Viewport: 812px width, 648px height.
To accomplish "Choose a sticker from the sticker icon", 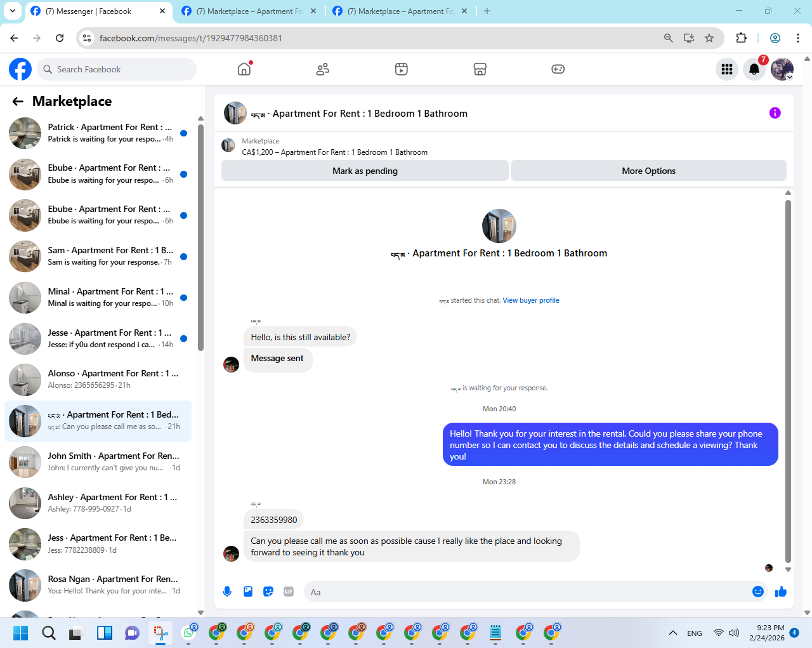I will tap(268, 592).
